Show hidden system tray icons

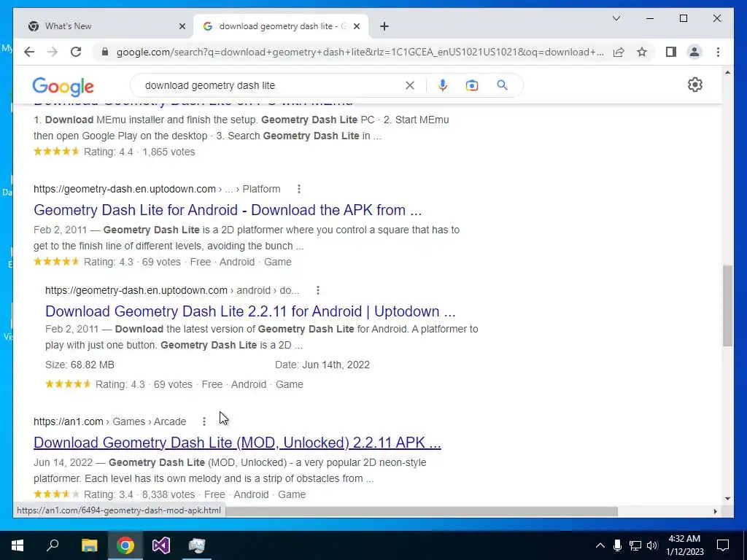point(600,545)
